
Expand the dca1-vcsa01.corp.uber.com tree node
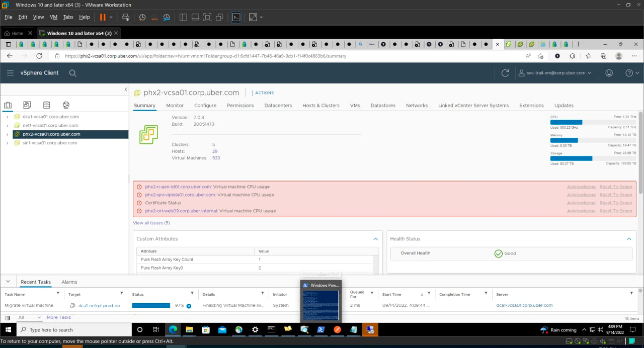click(x=8, y=116)
